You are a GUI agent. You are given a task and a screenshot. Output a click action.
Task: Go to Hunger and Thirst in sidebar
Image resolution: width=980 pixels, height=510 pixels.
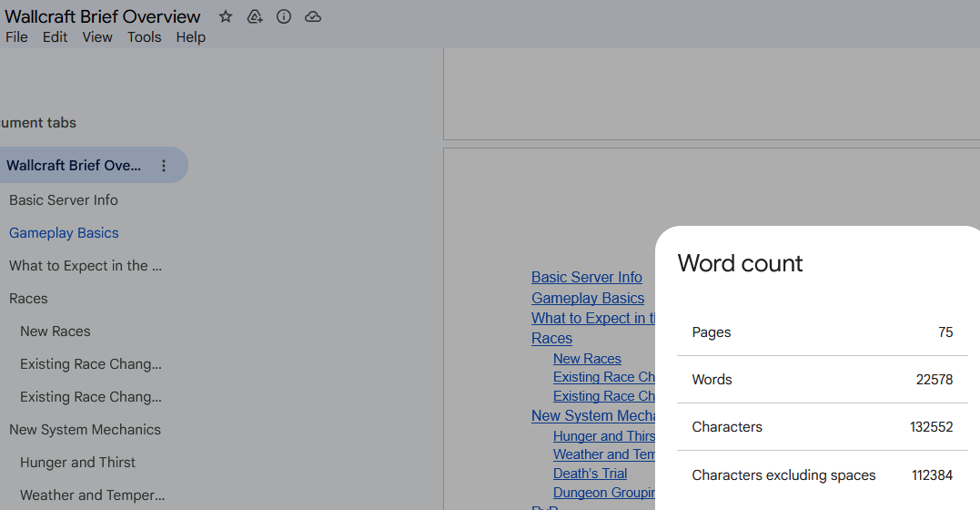[77, 463]
